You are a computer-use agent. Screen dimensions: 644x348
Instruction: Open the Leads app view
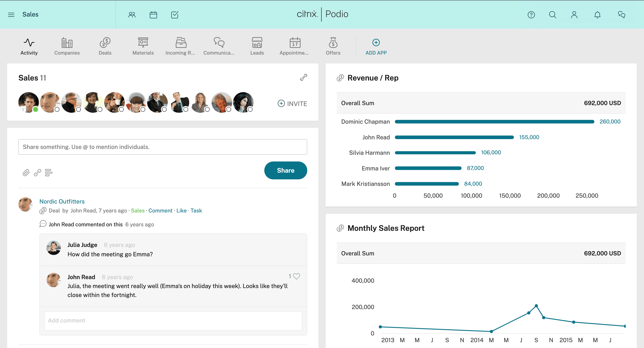[x=257, y=46]
